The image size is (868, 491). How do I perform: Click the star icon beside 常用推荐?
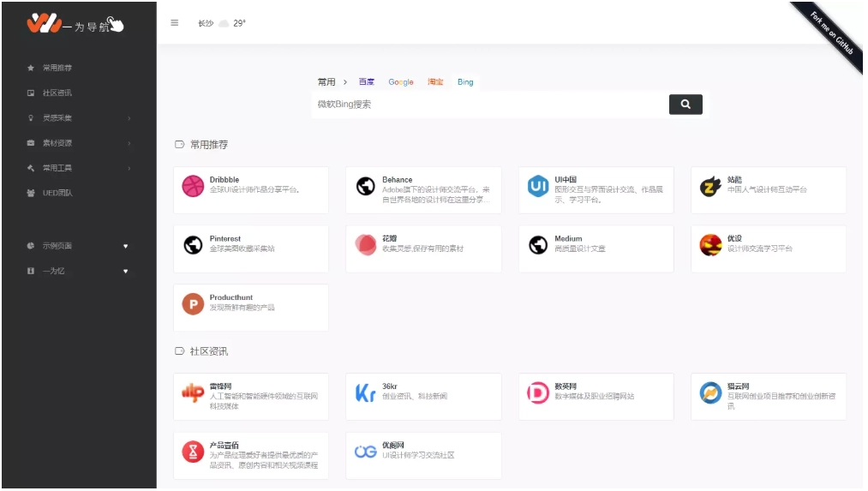[x=31, y=68]
